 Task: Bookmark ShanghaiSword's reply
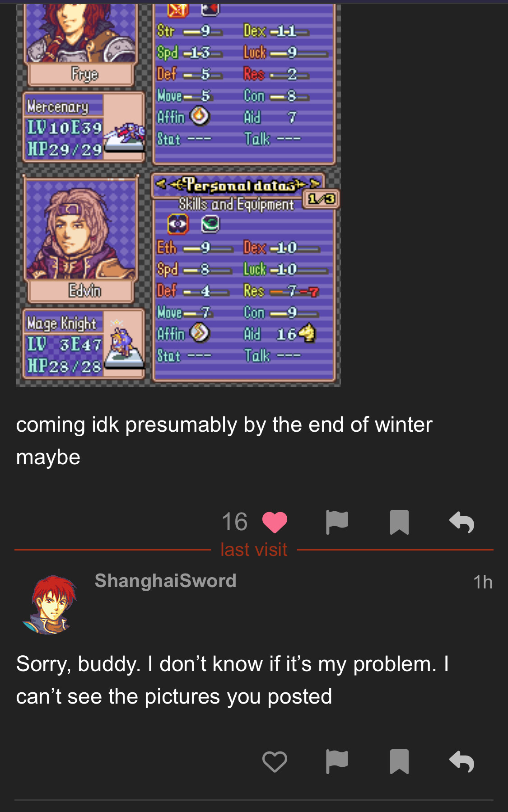click(399, 762)
